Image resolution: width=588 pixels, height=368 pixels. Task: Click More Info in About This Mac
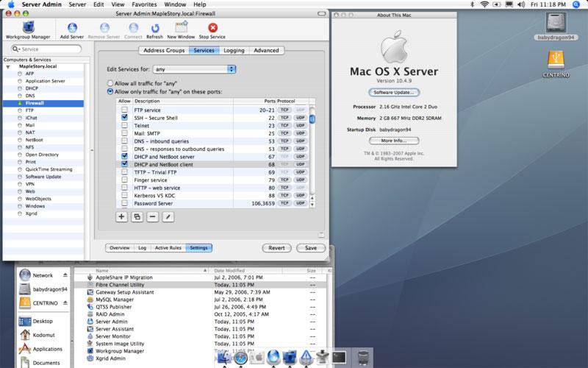(394, 141)
